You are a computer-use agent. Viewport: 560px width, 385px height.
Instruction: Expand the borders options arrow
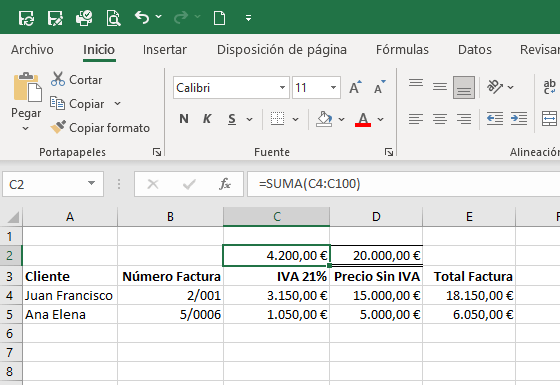coord(295,119)
